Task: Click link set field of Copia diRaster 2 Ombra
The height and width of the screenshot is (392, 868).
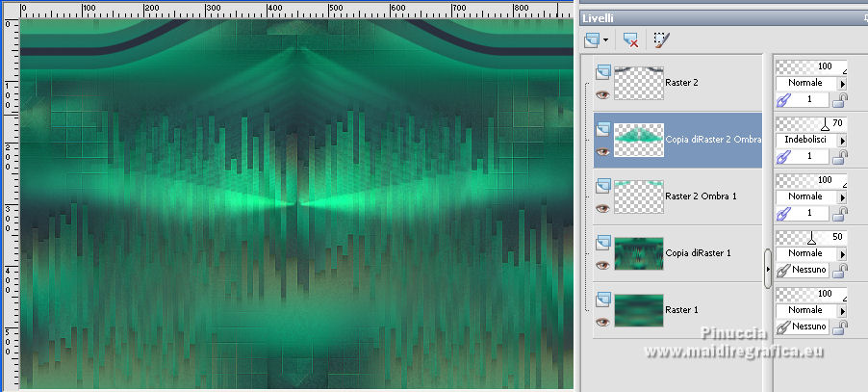Action: (810, 157)
